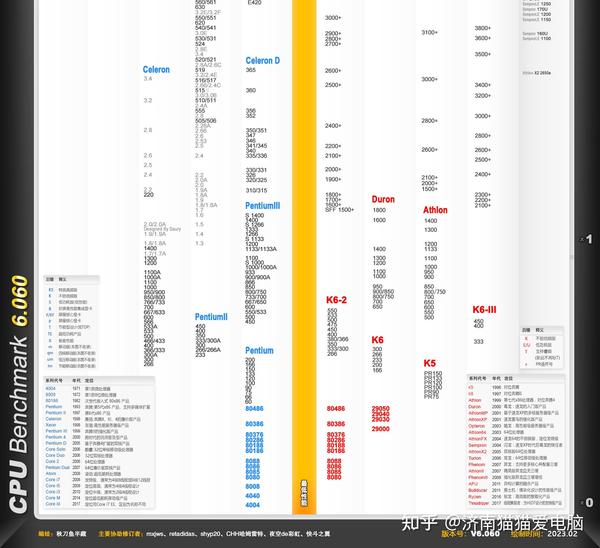Click the red Duron heading
The width and height of the screenshot is (600, 548).
[383, 199]
